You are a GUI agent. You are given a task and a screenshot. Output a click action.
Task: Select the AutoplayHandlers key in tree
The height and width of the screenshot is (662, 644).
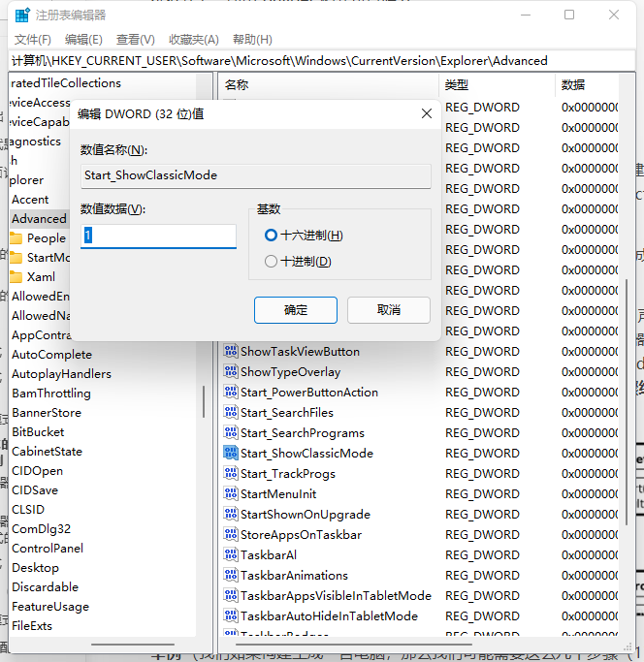click(x=61, y=374)
